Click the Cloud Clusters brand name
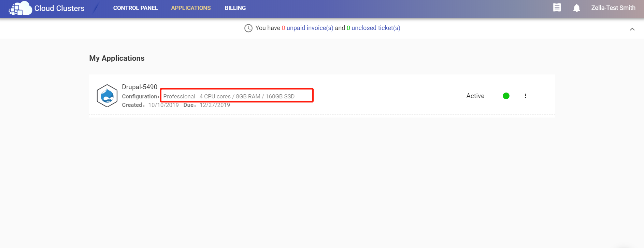 (x=59, y=8)
